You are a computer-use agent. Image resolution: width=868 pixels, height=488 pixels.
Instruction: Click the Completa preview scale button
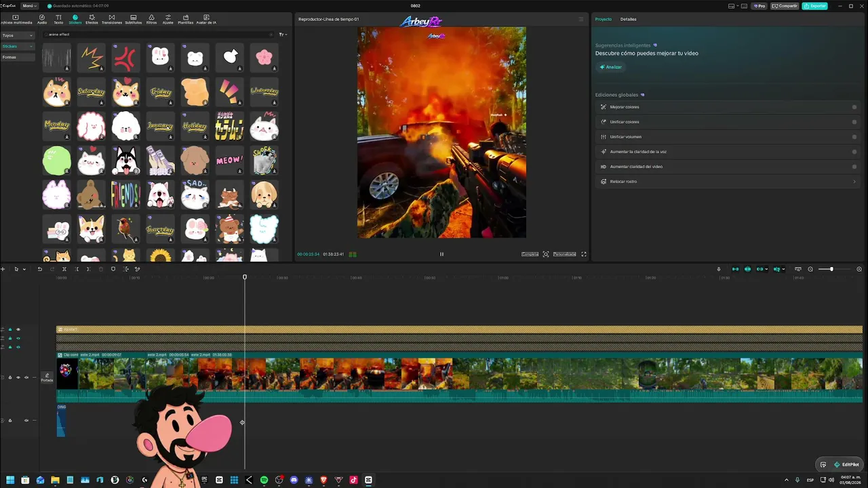point(530,254)
